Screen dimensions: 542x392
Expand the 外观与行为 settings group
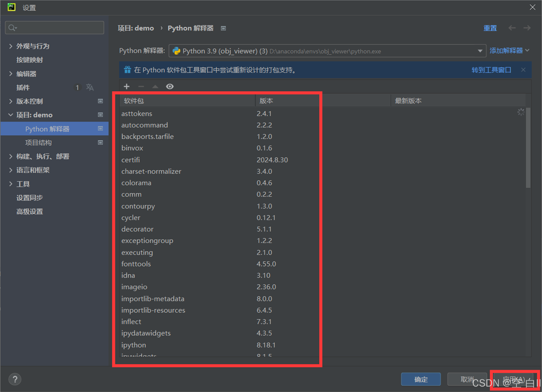coord(10,46)
